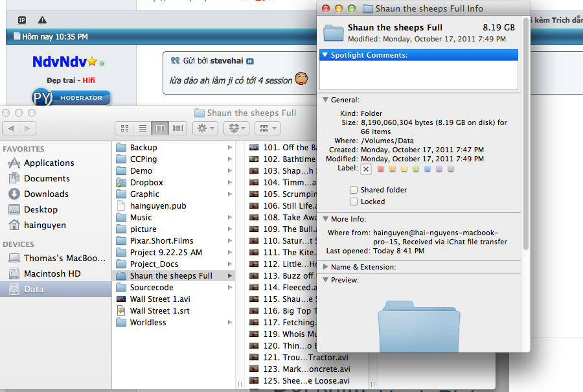
Task: Go back in Finder history
Action: [x=11, y=128]
